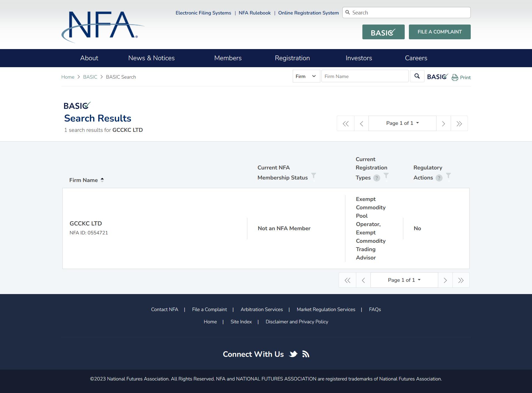Screen dimensions: 532x393
Task: Go to previous page in top pagination
Action: 361,123
